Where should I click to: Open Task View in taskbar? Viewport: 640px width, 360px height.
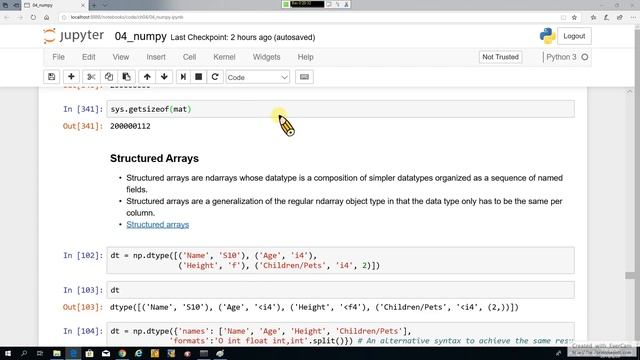(x=40, y=353)
